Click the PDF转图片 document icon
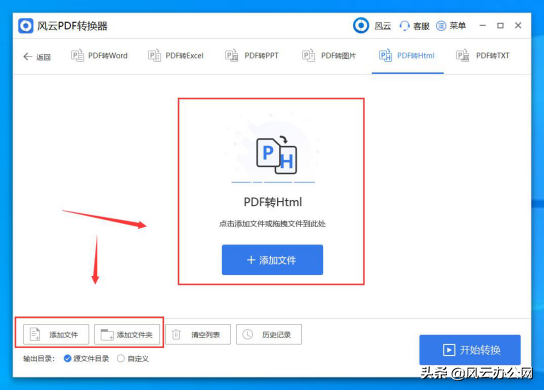Viewport: 545px width, 391px height. 308,56
